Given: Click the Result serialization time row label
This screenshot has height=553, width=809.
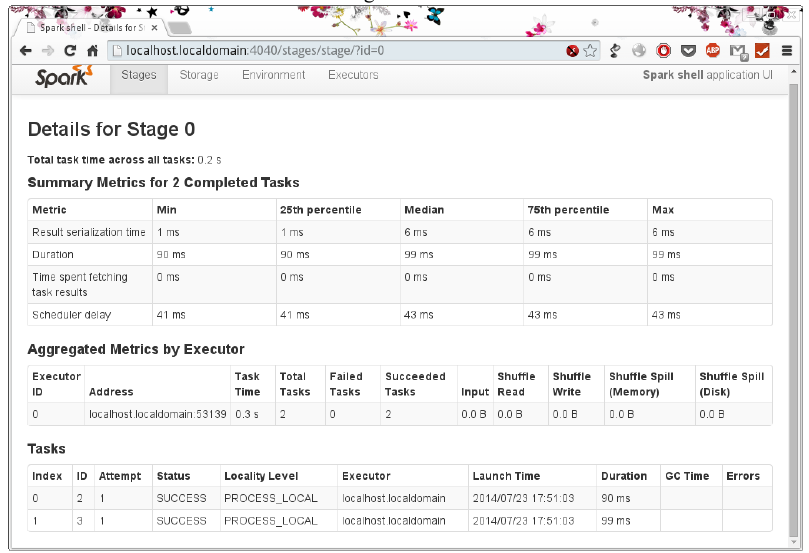Looking at the screenshot, I should pyautogui.click(x=89, y=232).
